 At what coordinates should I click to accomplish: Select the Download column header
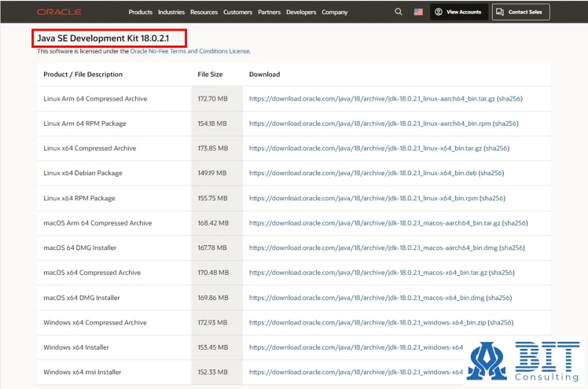264,74
